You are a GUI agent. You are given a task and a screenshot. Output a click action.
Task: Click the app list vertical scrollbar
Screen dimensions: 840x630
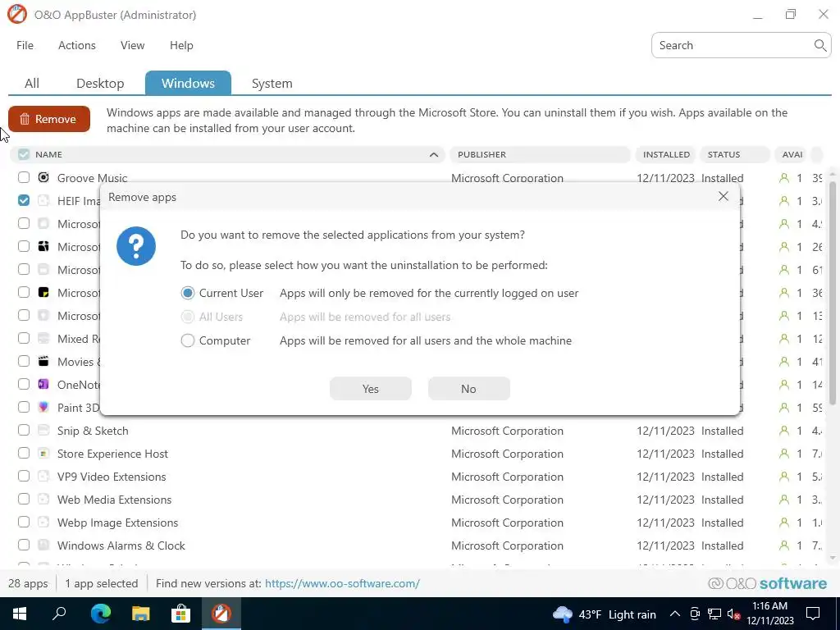point(832,294)
